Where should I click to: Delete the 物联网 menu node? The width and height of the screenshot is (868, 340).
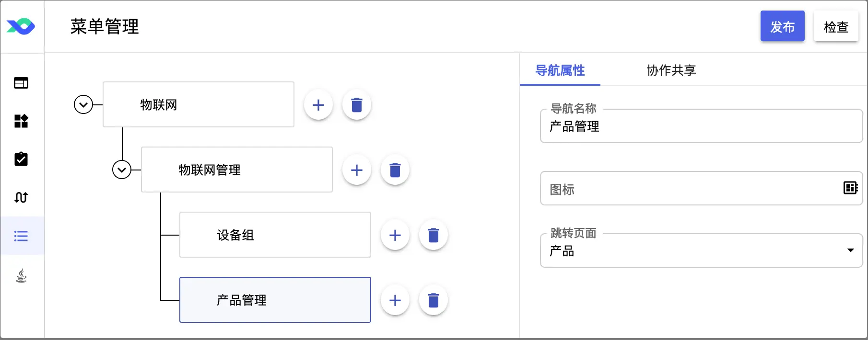point(357,105)
